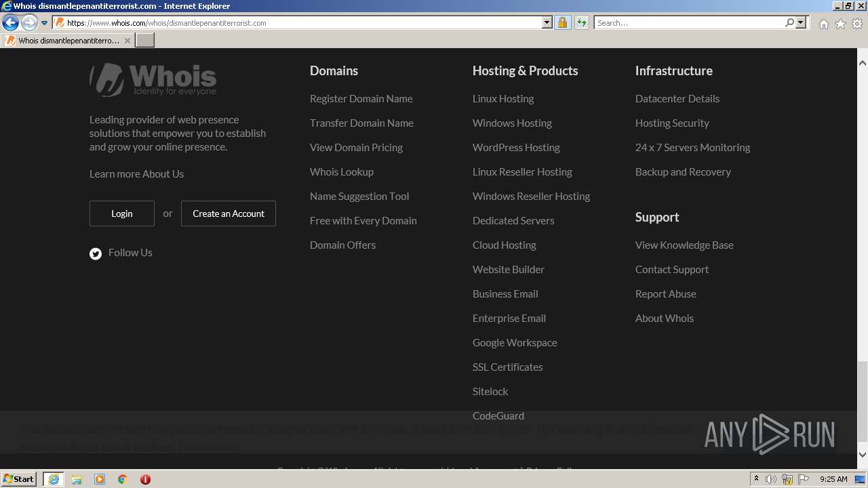Click the Search box in toolbar
Screen dimensions: 868x488
689,22
